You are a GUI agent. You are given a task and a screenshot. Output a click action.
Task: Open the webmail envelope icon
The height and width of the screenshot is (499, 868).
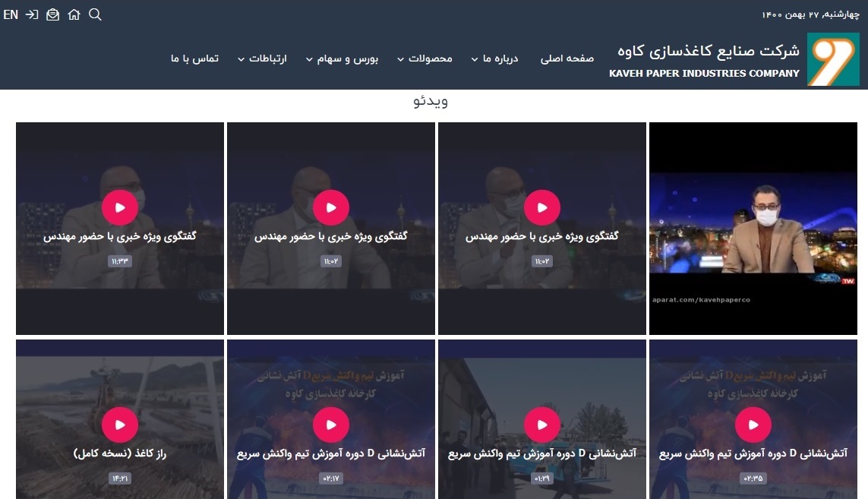pos(52,14)
